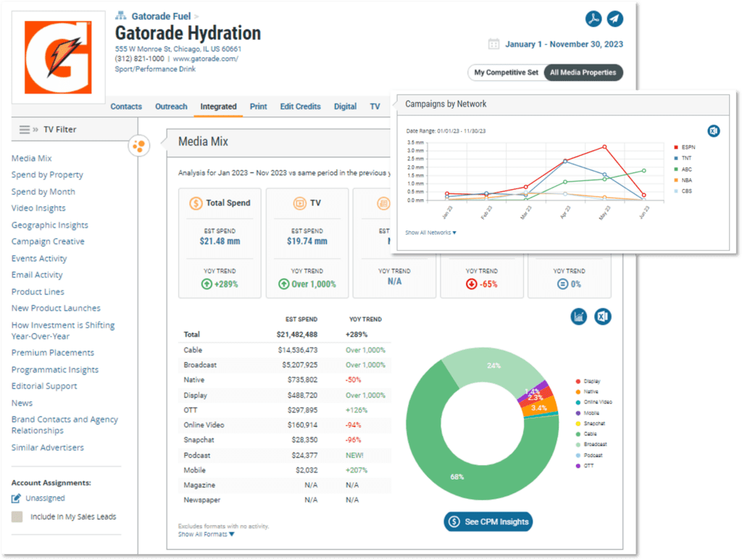
Task: Check Include In My Sales Leads box
Action: pos(17,517)
